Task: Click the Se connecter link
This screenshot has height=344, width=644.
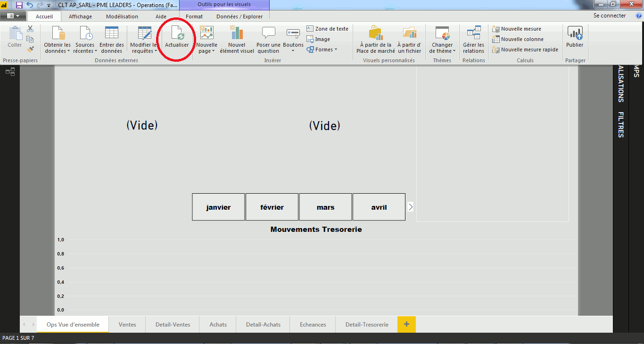Action: pyautogui.click(x=609, y=15)
